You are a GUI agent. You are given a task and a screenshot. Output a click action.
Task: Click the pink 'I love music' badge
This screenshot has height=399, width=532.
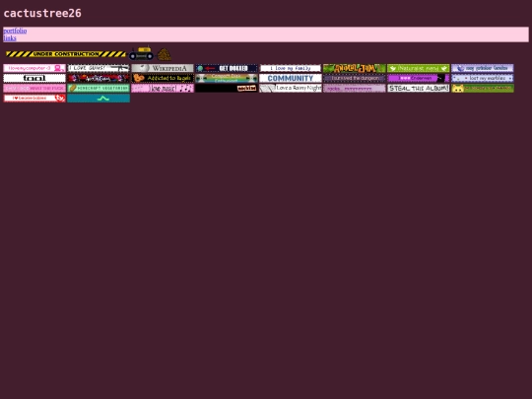tap(163, 89)
